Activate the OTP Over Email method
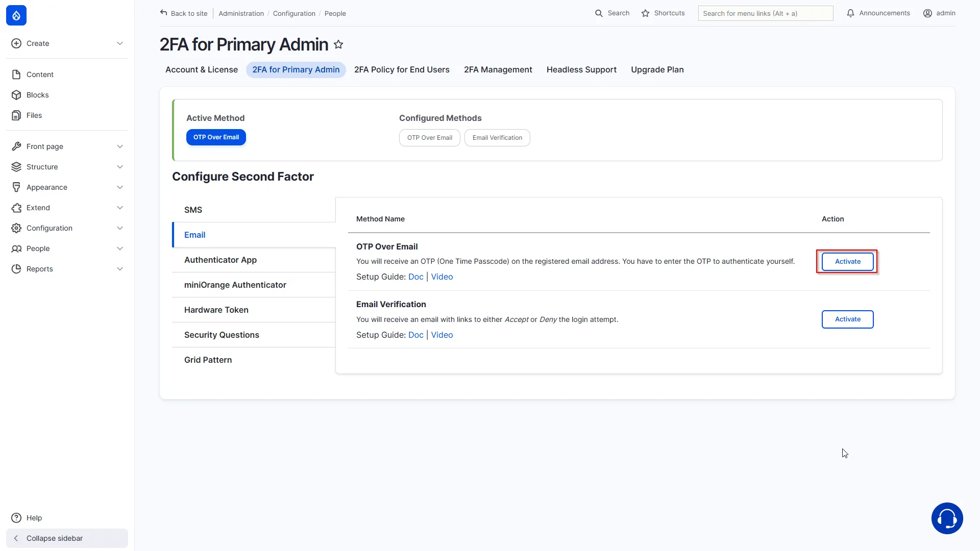Screen dimensions: 980x551 pos(847,262)
